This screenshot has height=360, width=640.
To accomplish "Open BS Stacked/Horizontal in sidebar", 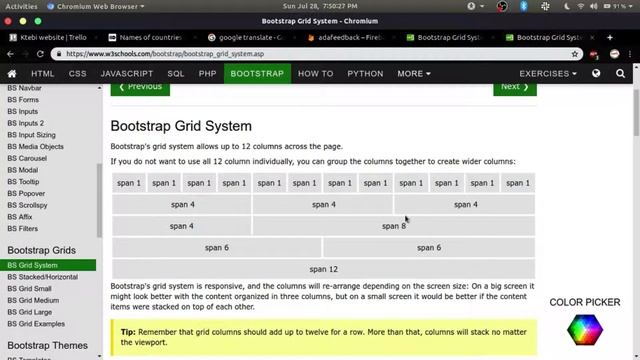I will (x=42, y=277).
